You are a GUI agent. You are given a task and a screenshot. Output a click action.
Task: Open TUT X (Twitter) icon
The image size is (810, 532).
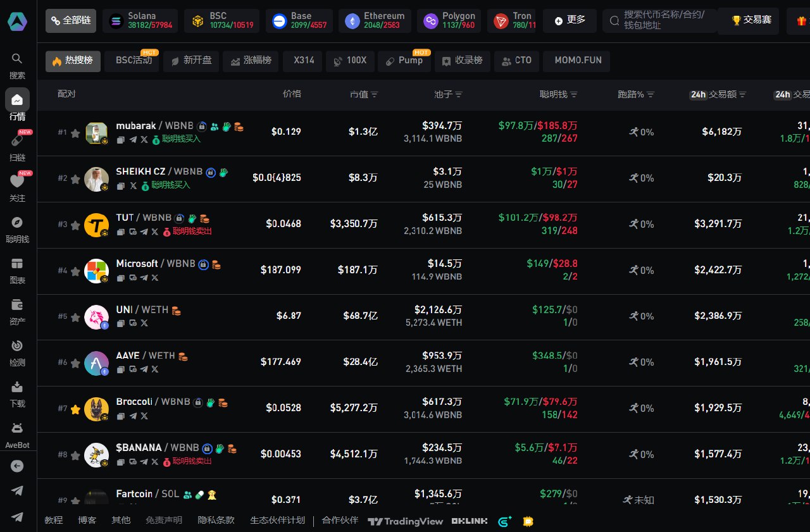click(155, 232)
